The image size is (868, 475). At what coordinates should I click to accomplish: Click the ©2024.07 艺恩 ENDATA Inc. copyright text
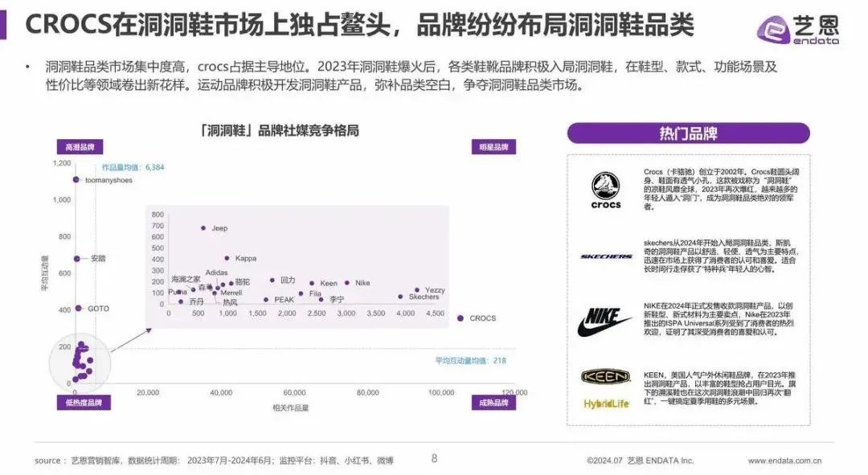[x=640, y=461]
